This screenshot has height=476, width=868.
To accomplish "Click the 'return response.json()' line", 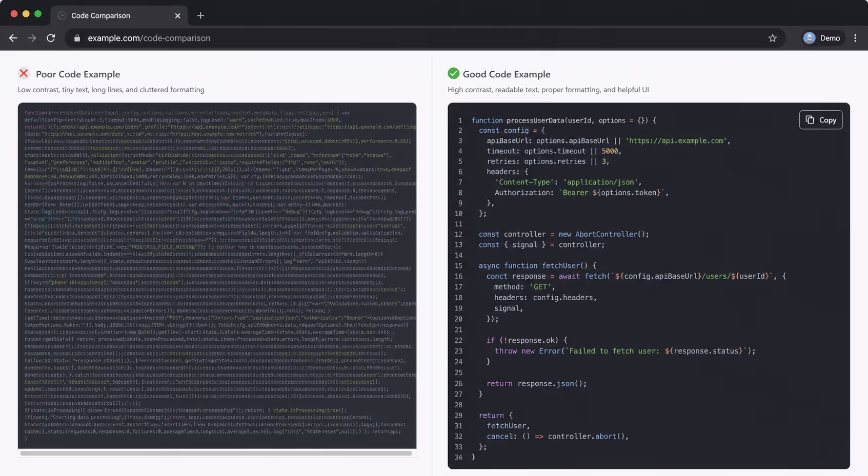I will [x=537, y=384].
